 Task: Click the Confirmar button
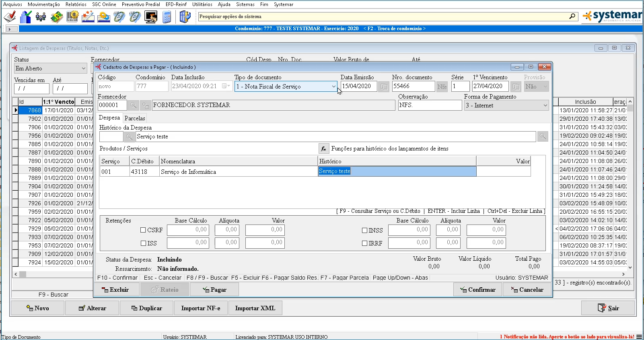point(478,290)
